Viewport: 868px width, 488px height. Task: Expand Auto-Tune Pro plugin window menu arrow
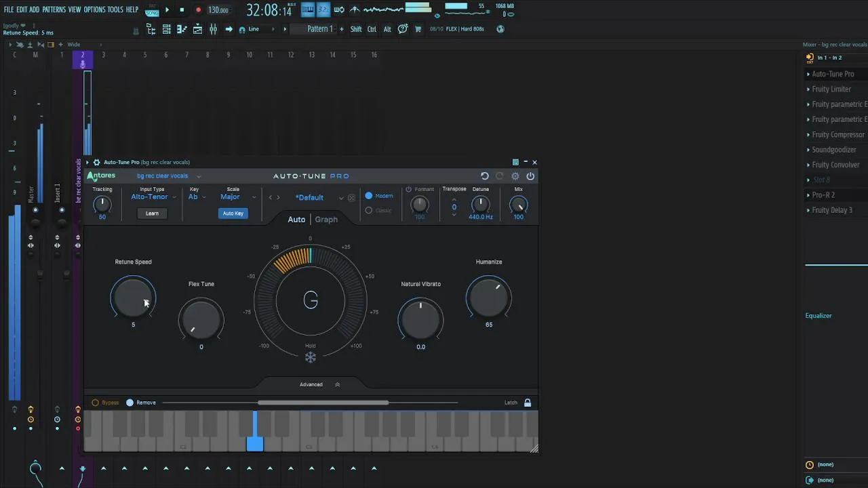point(87,162)
